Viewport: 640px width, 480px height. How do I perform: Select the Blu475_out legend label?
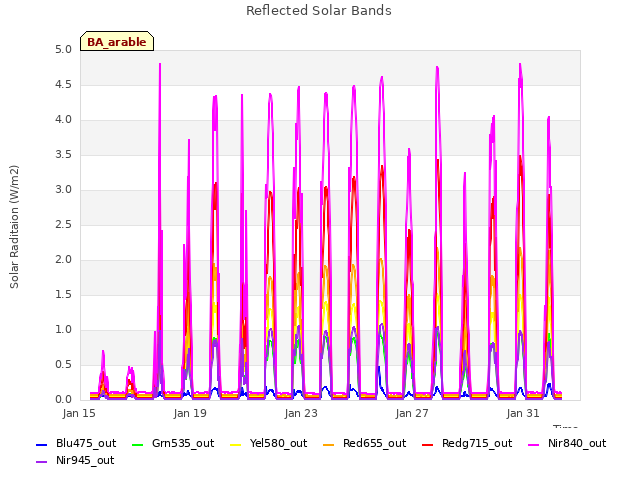pos(86,444)
